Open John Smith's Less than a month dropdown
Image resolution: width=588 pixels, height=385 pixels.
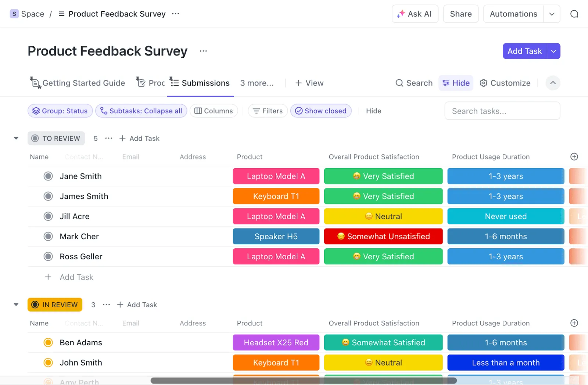coord(506,363)
